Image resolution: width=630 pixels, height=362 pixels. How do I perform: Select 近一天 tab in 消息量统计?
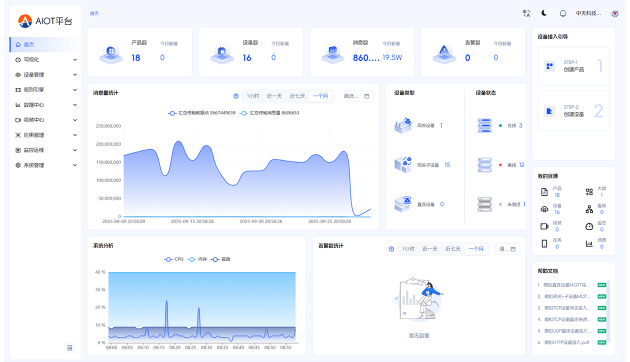pos(274,96)
